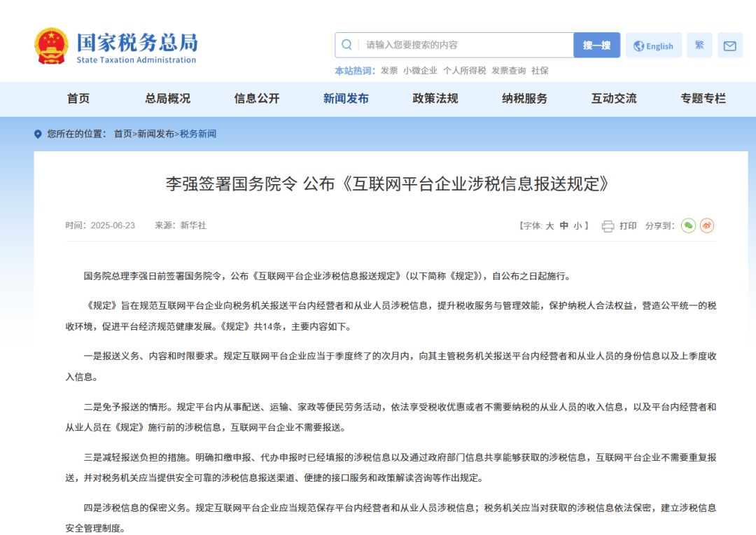This screenshot has height=535, width=756.
Task: Click the 搜一搜 search button
Action: (596, 44)
